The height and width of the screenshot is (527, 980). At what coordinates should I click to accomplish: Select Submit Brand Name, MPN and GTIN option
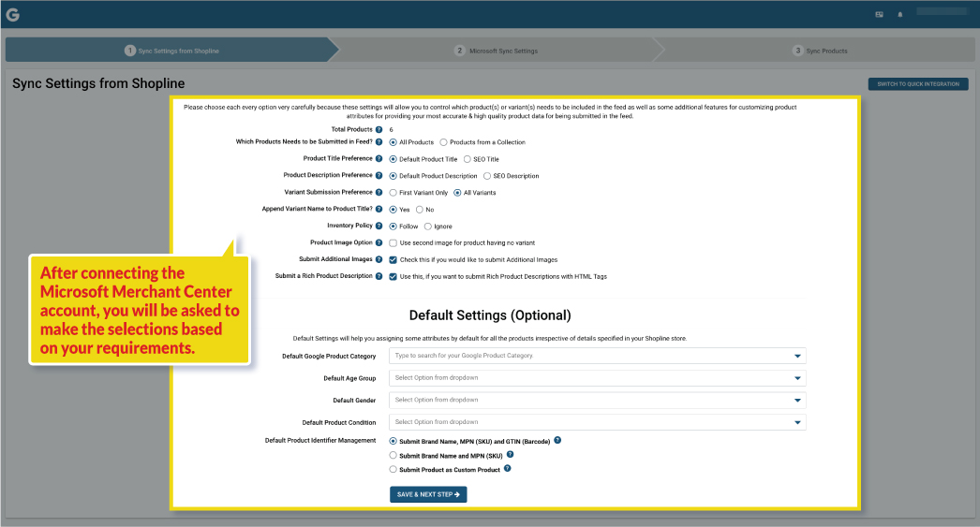[x=393, y=442]
